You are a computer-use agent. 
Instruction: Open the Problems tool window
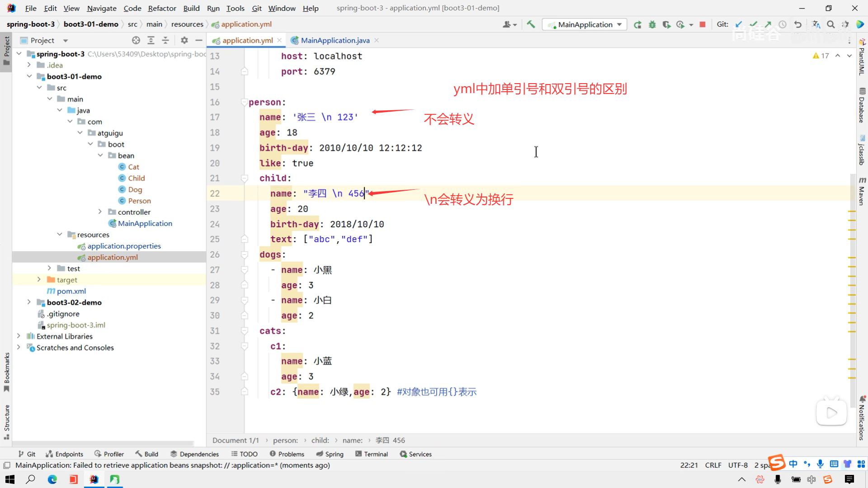(x=287, y=454)
